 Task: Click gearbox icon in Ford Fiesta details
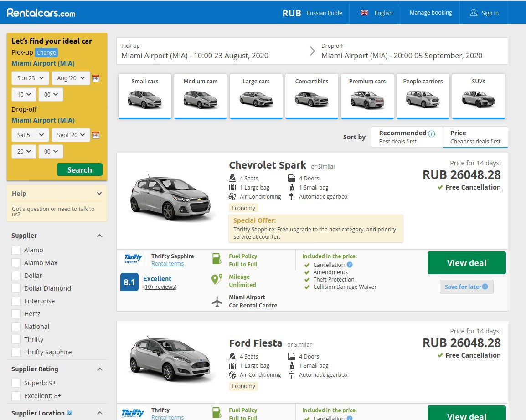[292, 374]
